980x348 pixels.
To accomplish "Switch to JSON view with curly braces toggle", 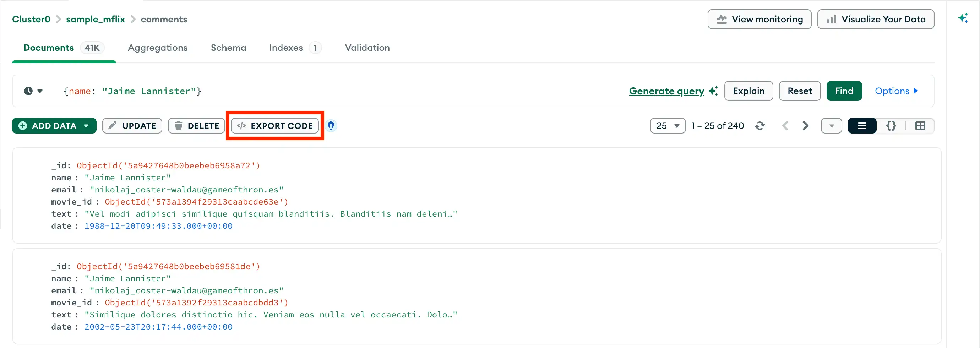I will coord(891,125).
